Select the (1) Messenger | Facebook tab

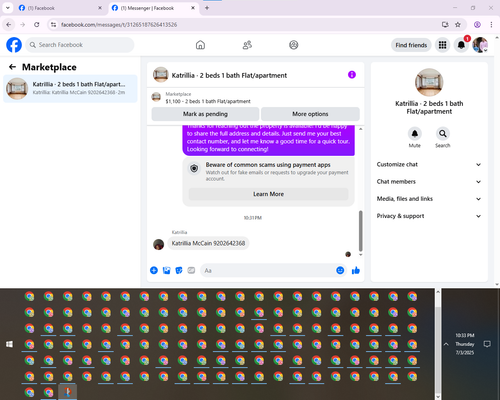click(153, 8)
